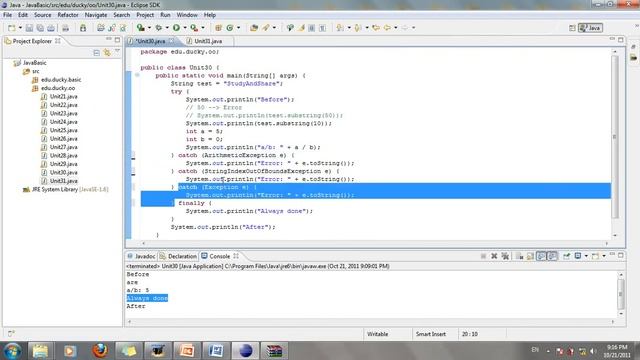Click the New file toolbar icon

(x=12, y=28)
